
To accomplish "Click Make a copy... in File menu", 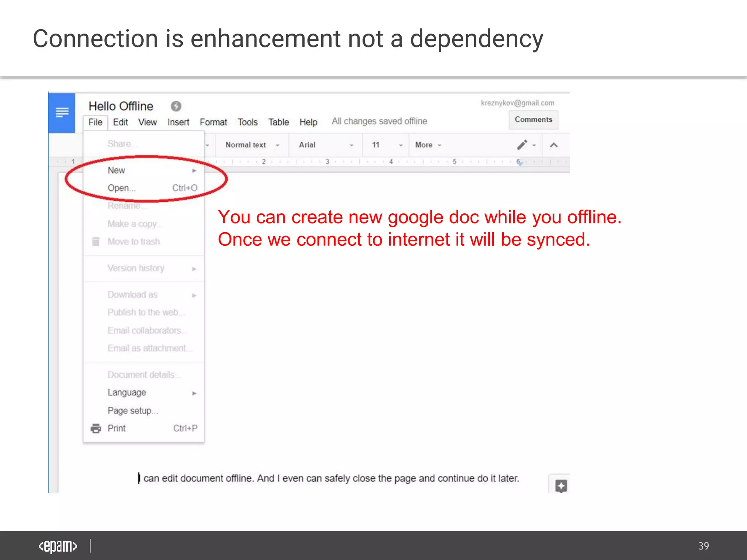I will pos(144,223).
